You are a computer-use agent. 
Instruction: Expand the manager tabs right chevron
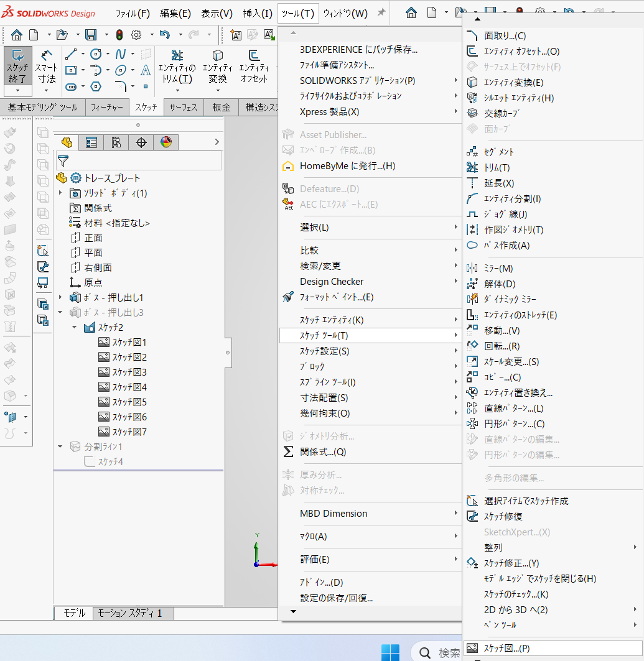click(217, 142)
